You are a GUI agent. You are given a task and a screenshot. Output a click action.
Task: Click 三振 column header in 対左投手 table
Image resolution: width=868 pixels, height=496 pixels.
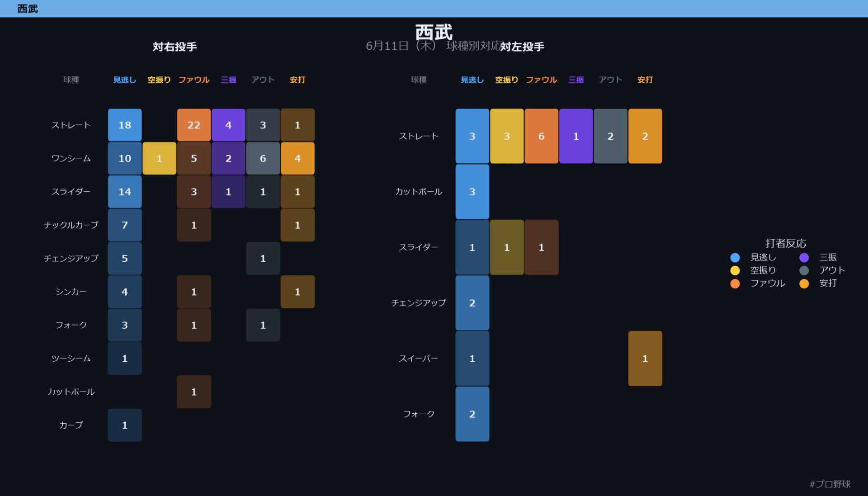pos(576,80)
